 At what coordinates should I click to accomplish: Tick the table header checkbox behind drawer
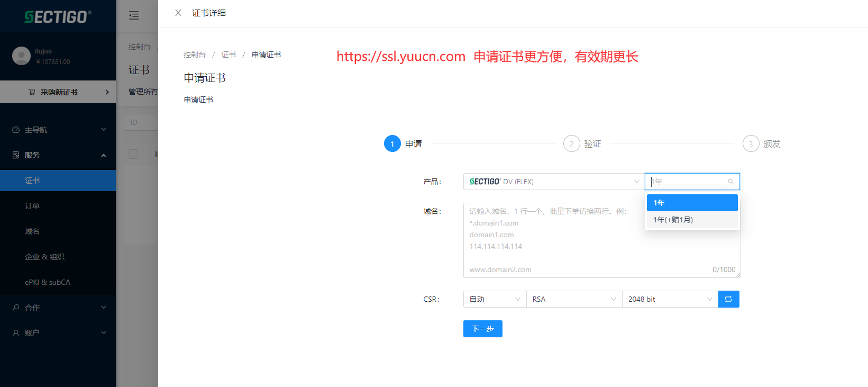tap(133, 154)
